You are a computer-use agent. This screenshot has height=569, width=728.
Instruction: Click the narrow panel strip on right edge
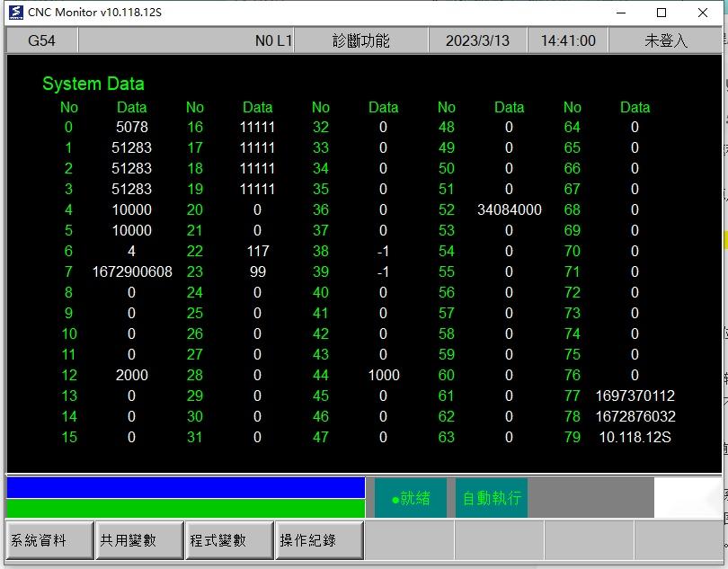point(721,270)
